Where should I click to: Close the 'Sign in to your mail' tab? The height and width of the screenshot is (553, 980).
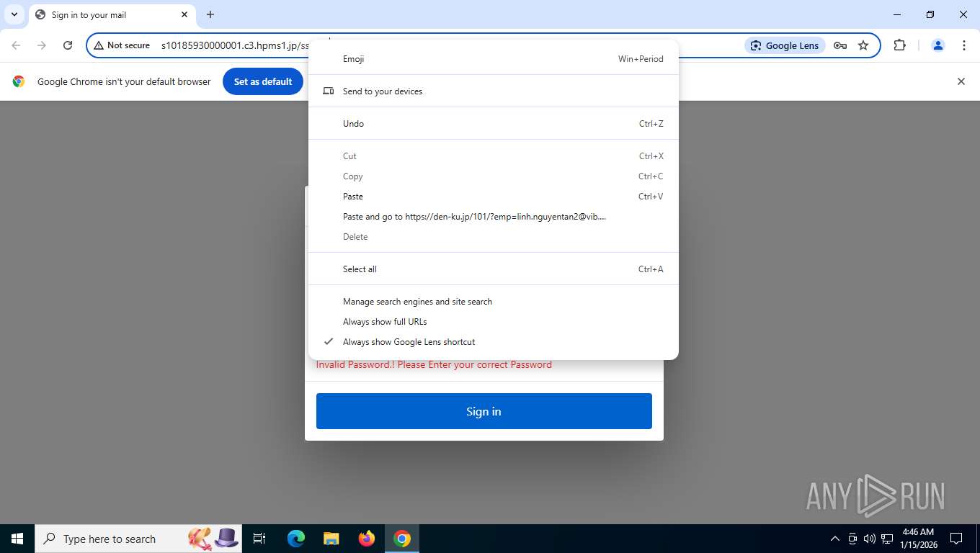(x=184, y=14)
